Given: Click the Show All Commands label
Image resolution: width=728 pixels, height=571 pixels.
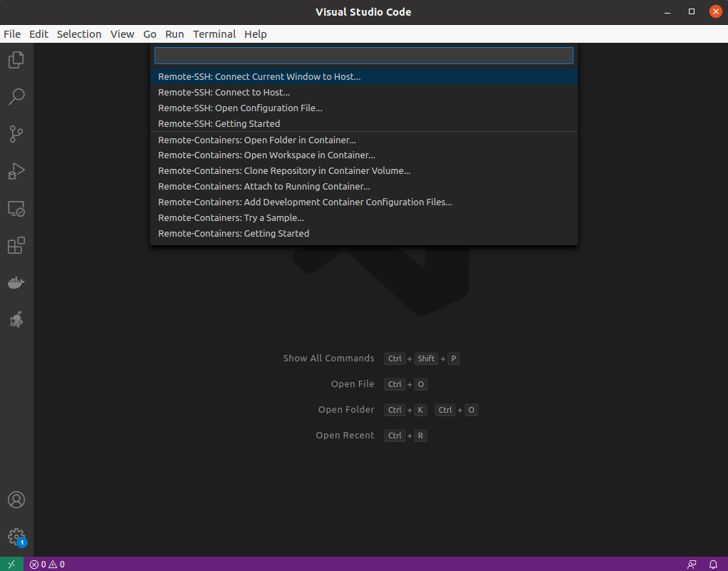Looking at the screenshot, I should [x=328, y=358].
